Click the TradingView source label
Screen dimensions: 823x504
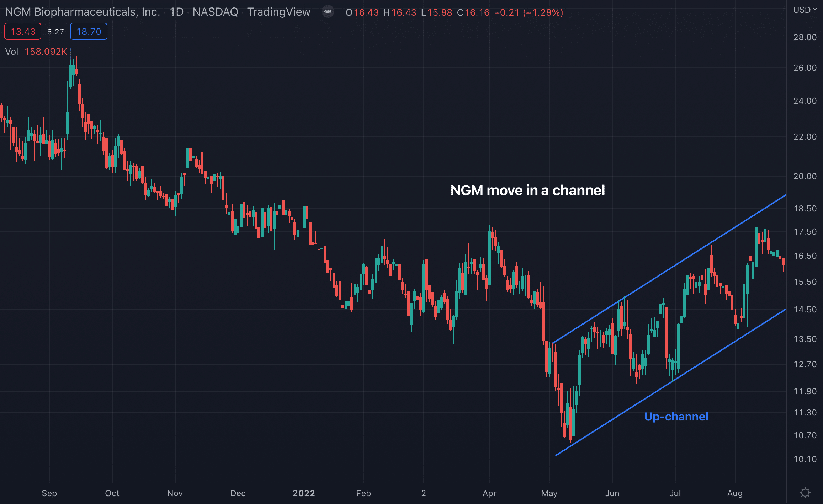pyautogui.click(x=279, y=12)
